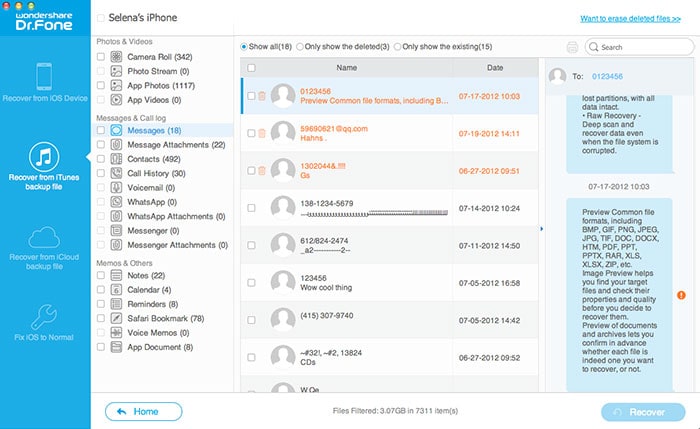The image size is (700, 429).
Task: Select the 59690621@qq.com message row
Action: click(x=389, y=133)
